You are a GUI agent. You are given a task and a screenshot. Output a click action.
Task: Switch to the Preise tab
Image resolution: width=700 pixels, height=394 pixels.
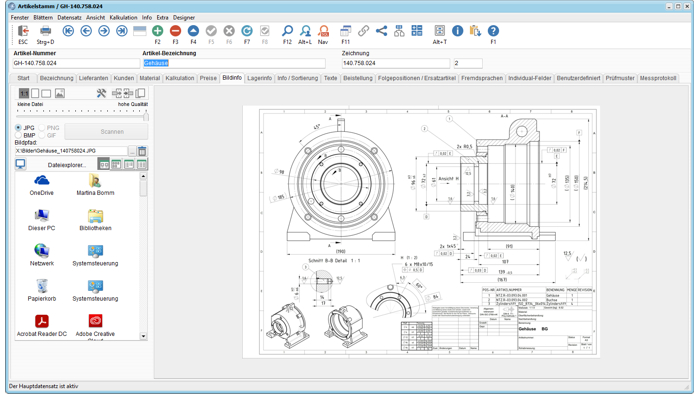click(x=208, y=78)
